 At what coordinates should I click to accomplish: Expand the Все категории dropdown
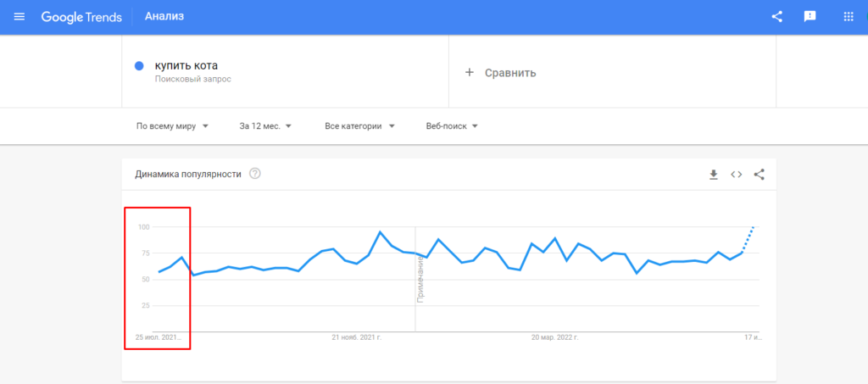pos(359,126)
